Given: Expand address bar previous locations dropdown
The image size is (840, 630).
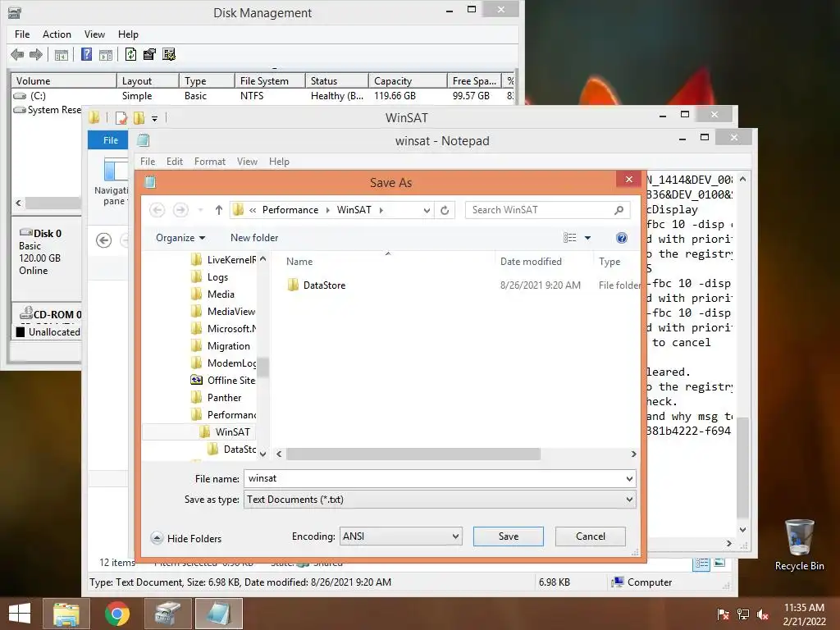Looking at the screenshot, I should (x=427, y=210).
